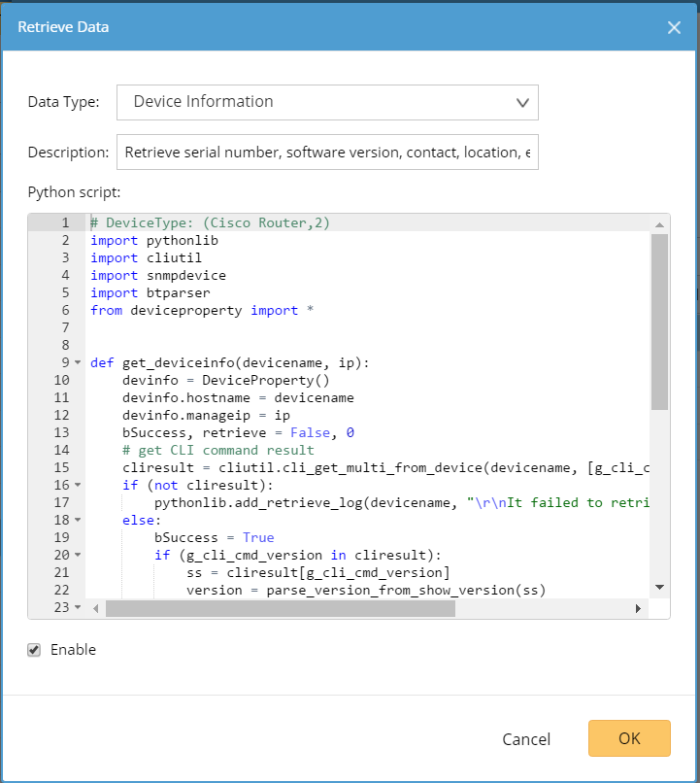Close the Retrieve Data dialog
The image size is (700, 783).
click(x=674, y=27)
